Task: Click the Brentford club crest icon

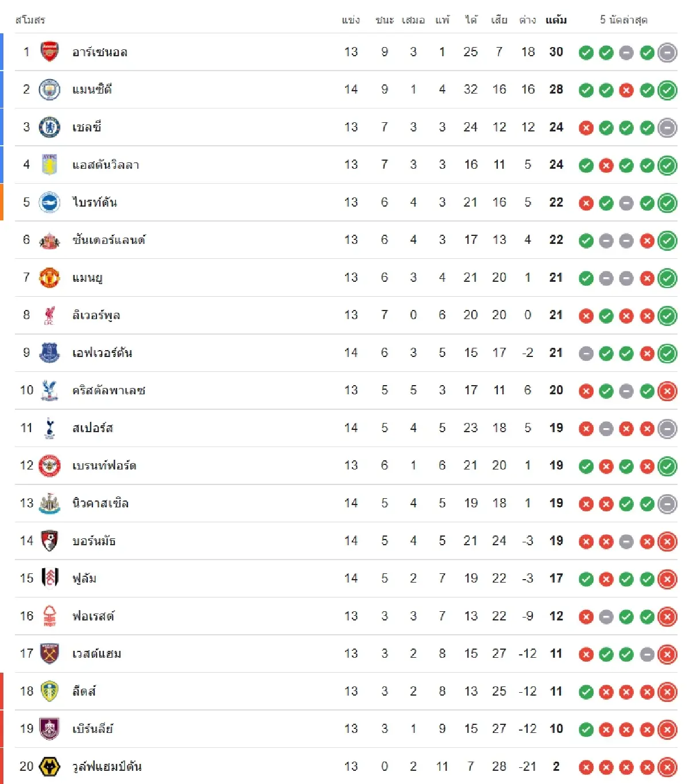Action: click(49, 465)
